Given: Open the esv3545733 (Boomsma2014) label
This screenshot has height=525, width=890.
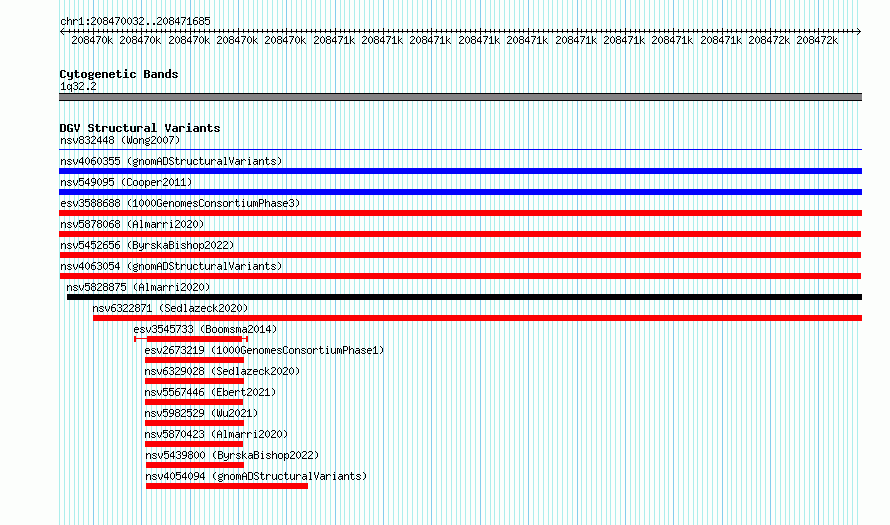Looking at the screenshot, I should [205, 329].
